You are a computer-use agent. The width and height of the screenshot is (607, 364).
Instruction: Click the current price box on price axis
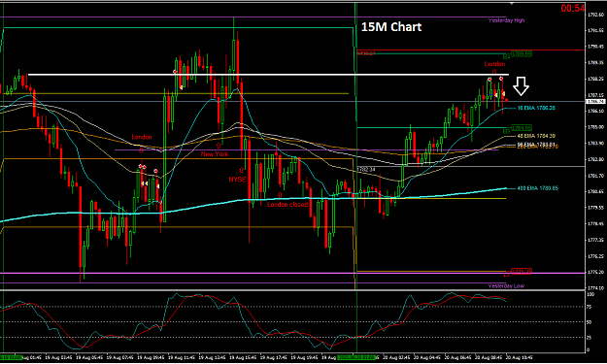click(x=595, y=102)
